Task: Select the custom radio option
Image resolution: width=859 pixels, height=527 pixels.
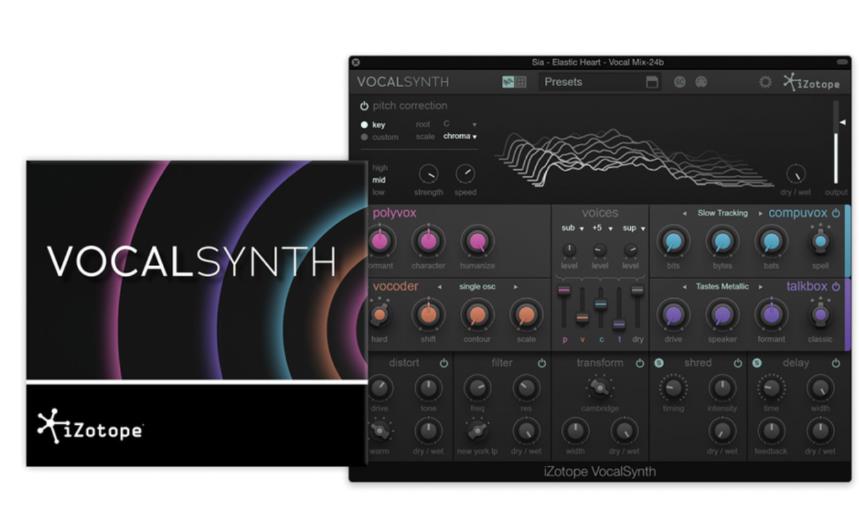Action: (364, 137)
